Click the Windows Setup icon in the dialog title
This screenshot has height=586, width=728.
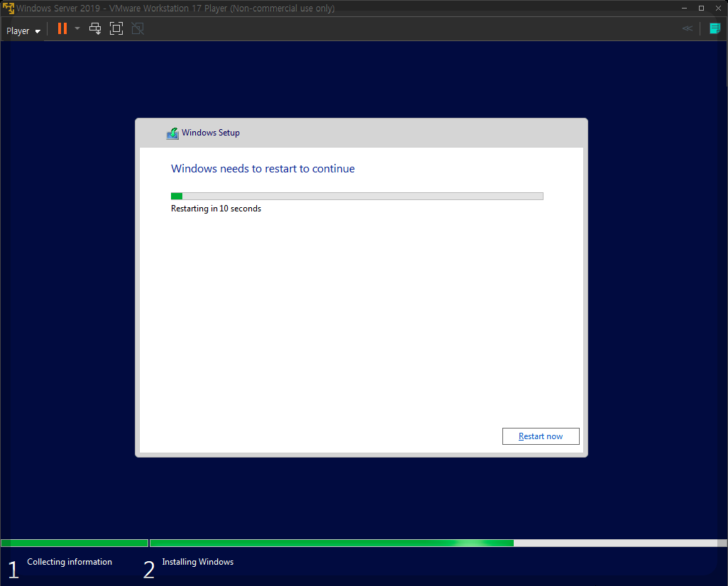(172, 133)
